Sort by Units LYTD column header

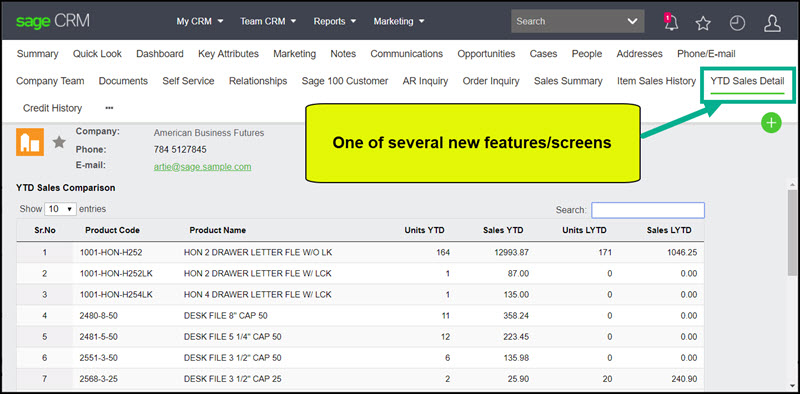[x=584, y=230]
